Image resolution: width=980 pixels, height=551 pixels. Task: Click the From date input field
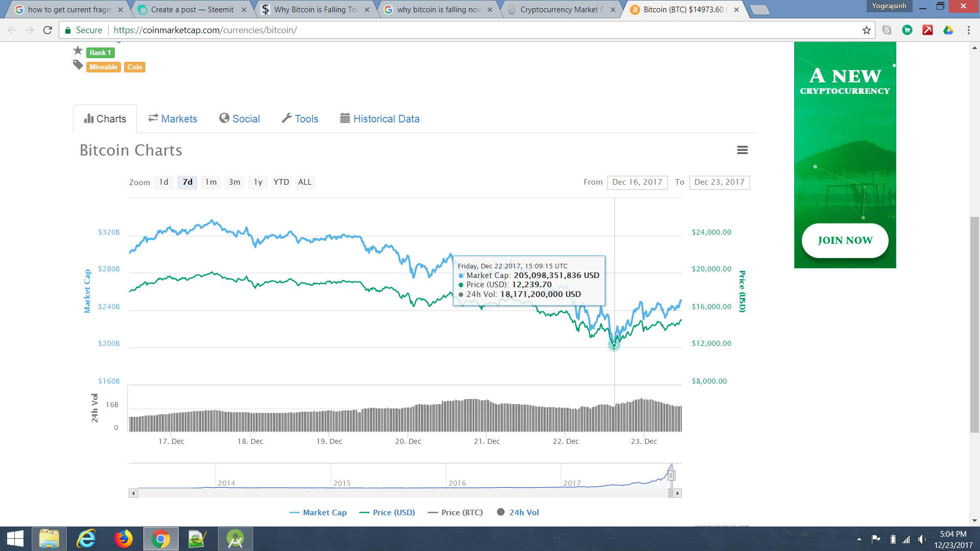637,182
